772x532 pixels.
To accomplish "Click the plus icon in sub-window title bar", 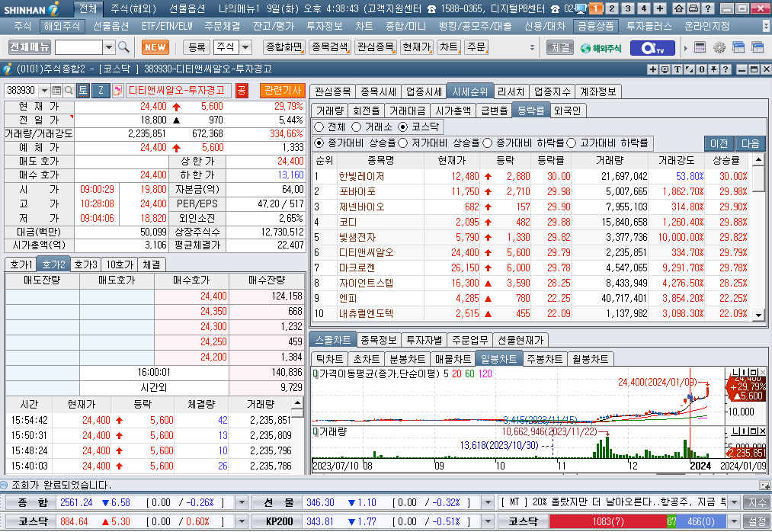I will click(653, 69).
